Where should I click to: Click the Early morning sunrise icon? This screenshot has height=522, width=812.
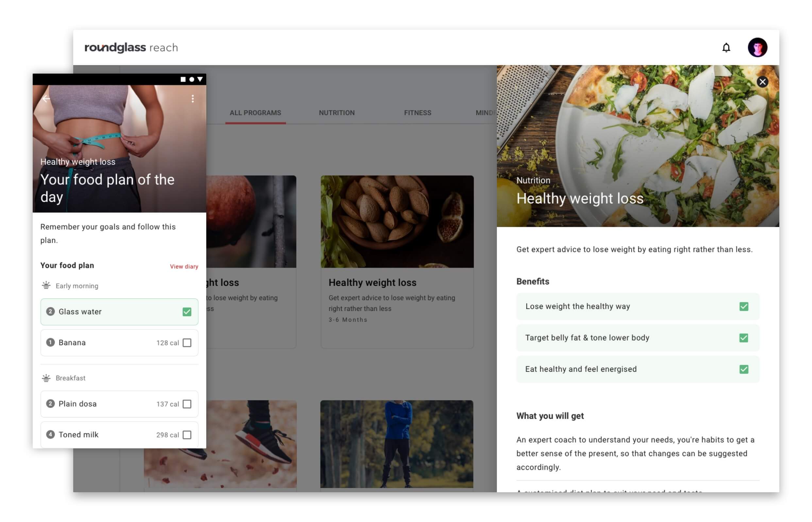[x=46, y=285]
